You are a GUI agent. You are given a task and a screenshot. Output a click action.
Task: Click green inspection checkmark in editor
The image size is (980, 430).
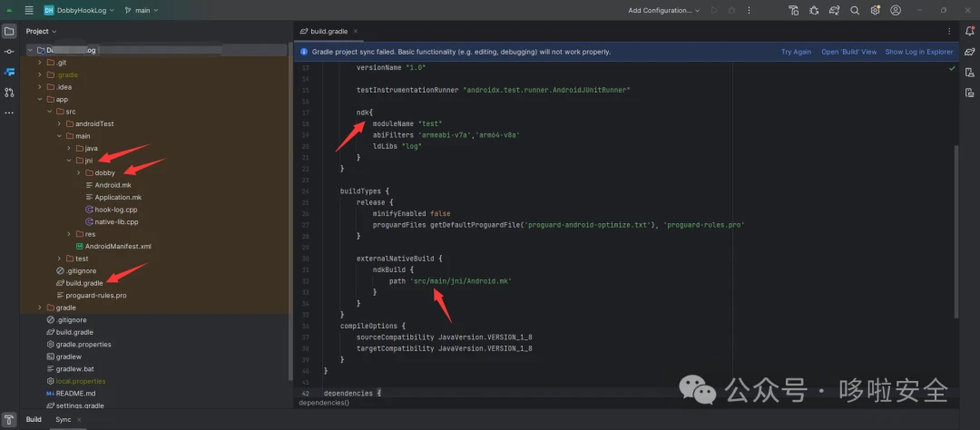[952, 67]
